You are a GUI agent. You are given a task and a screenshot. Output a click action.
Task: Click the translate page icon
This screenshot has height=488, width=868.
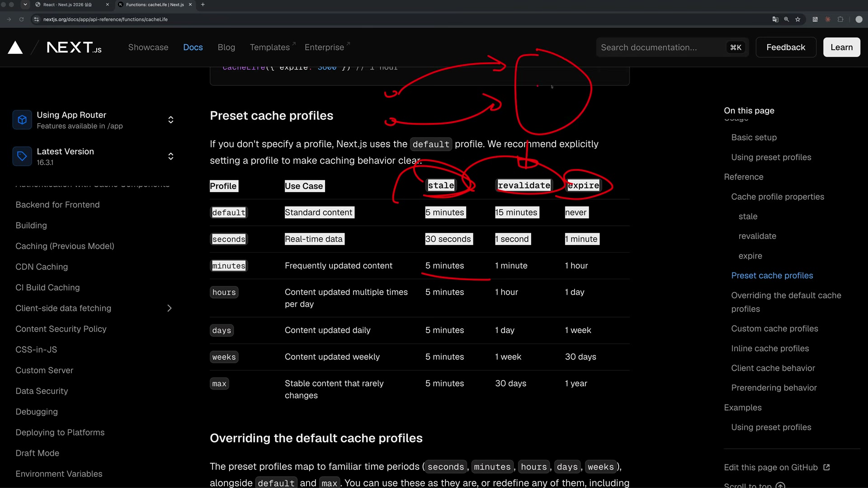pyautogui.click(x=775, y=19)
